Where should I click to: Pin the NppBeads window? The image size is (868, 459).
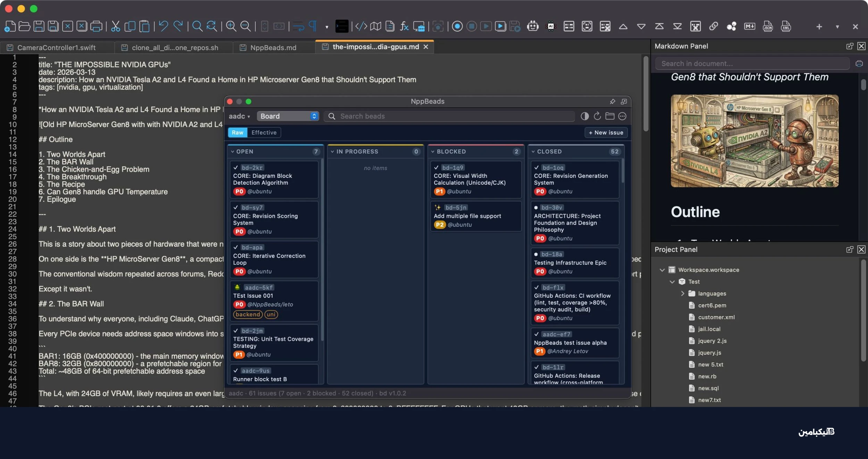point(612,101)
